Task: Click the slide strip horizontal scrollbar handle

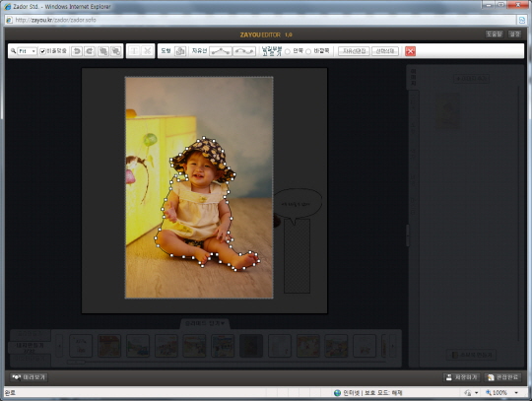Action: click(x=76, y=362)
